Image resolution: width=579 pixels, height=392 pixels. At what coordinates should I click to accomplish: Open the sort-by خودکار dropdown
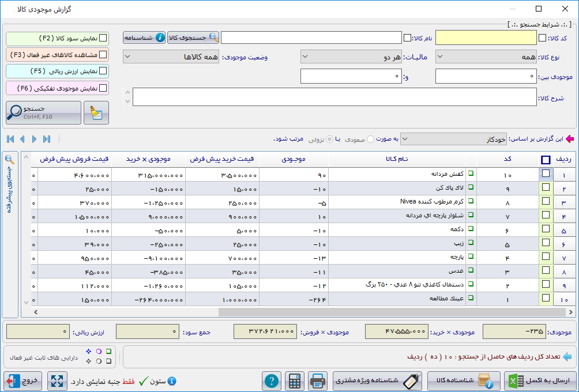(x=453, y=139)
